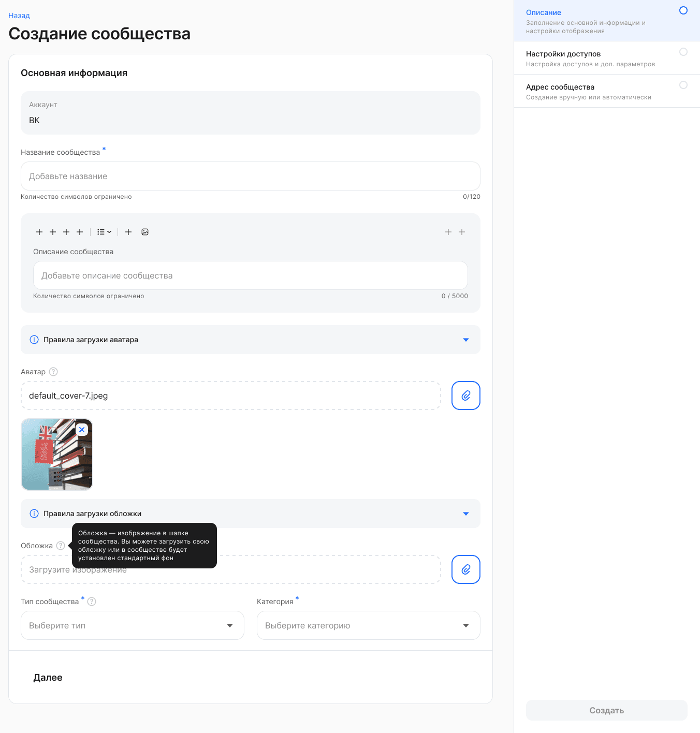Go to the Адрес сообщества step
The image size is (700, 733).
click(607, 91)
